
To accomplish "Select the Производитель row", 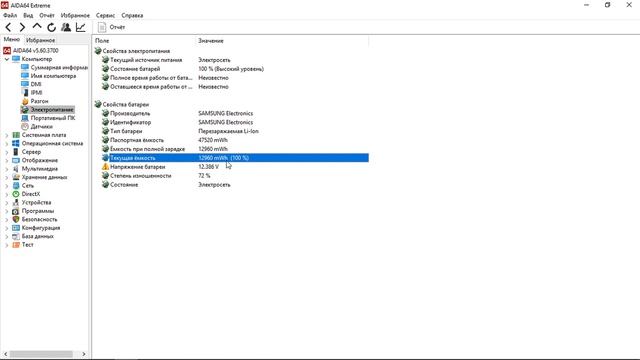I will point(231,113).
